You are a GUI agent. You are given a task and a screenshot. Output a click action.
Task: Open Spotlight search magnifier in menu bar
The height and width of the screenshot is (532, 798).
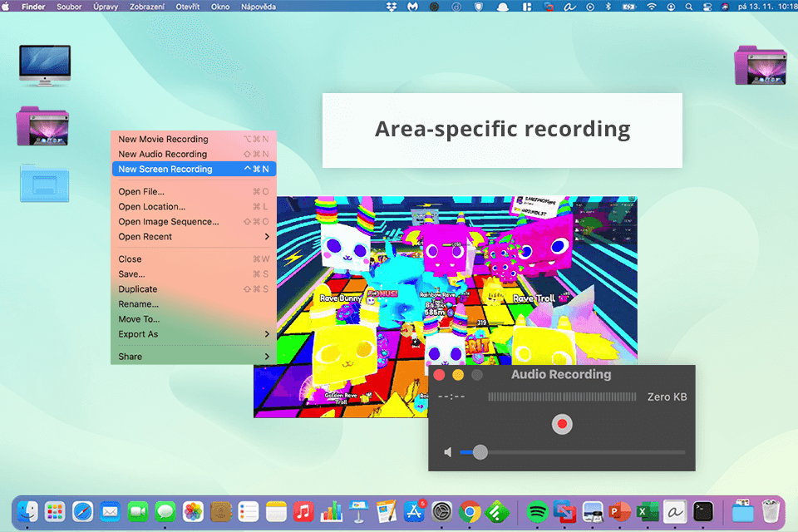[688, 7]
